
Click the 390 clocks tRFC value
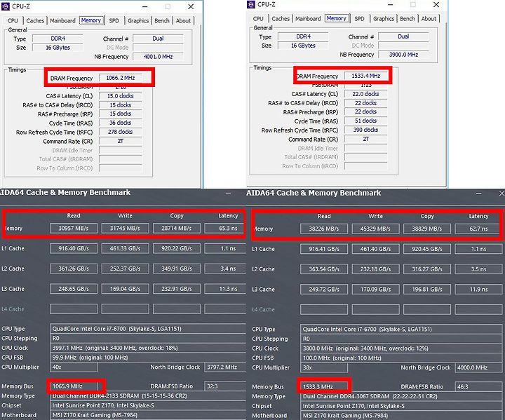point(366,130)
